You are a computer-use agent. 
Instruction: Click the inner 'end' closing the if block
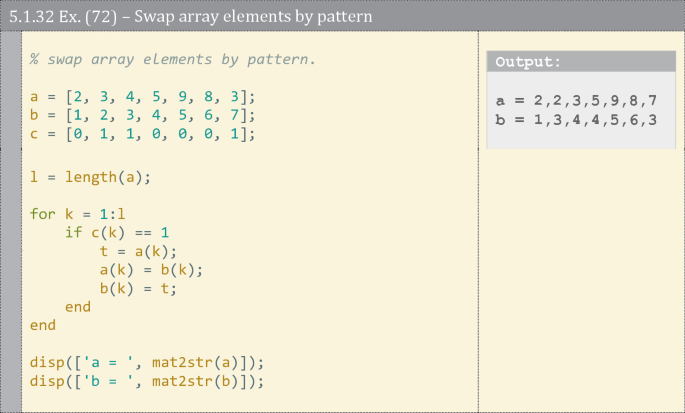point(77,306)
